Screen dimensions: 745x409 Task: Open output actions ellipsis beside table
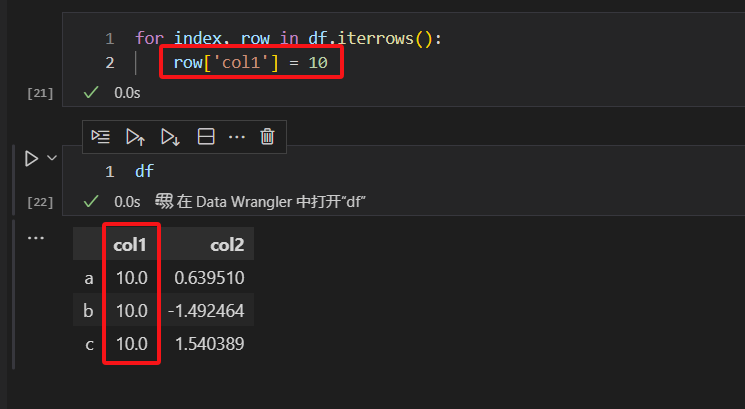pyautogui.click(x=36, y=238)
